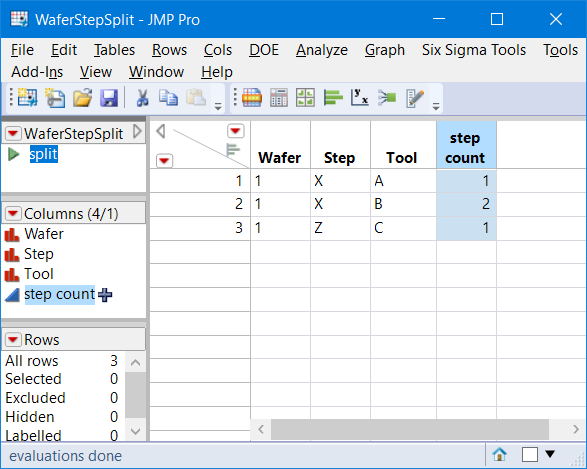Click the horizontal scrollbar under the data grid
This screenshot has width=587, height=469.
(410, 429)
